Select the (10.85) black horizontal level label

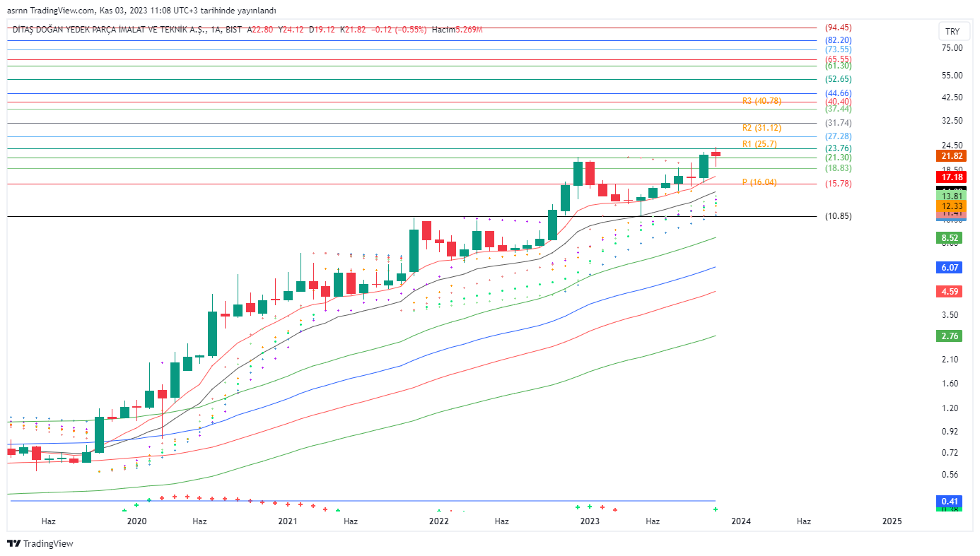tap(838, 216)
